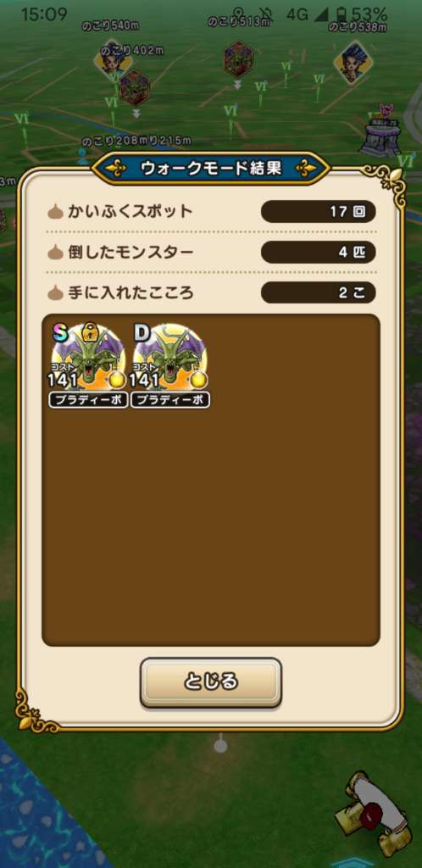The height and width of the screenshot is (868, 422).
Task: Tap the slime icon beside 手に入れたこころ
Action: [56, 292]
